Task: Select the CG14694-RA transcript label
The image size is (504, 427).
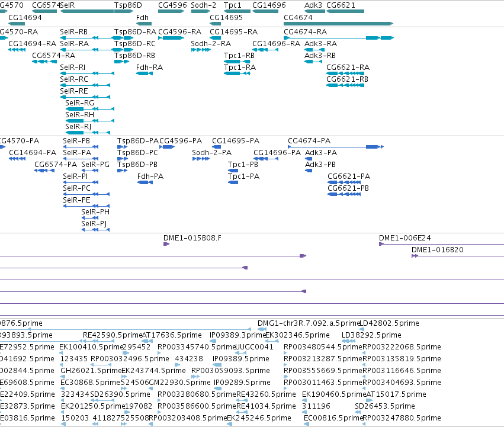Action: pos(32,44)
